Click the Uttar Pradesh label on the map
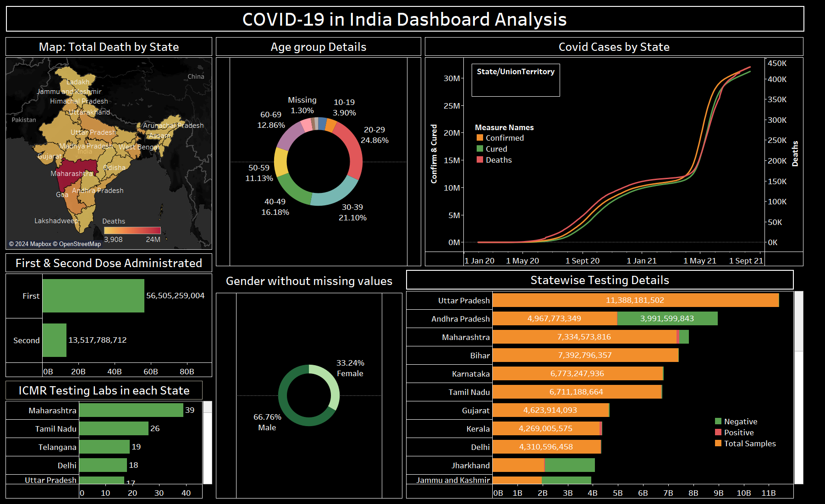This screenshot has height=504, width=825. 93,132
